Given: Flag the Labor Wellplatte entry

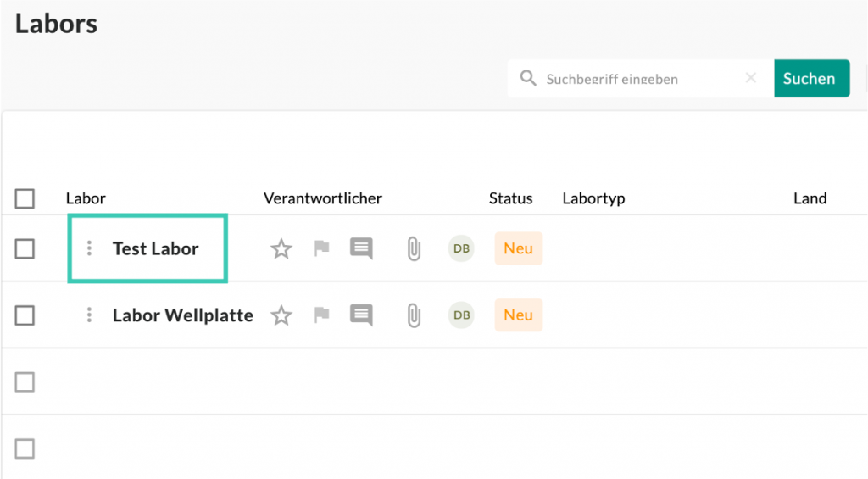Looking at the screenshot, I should (x=321, y=315).
